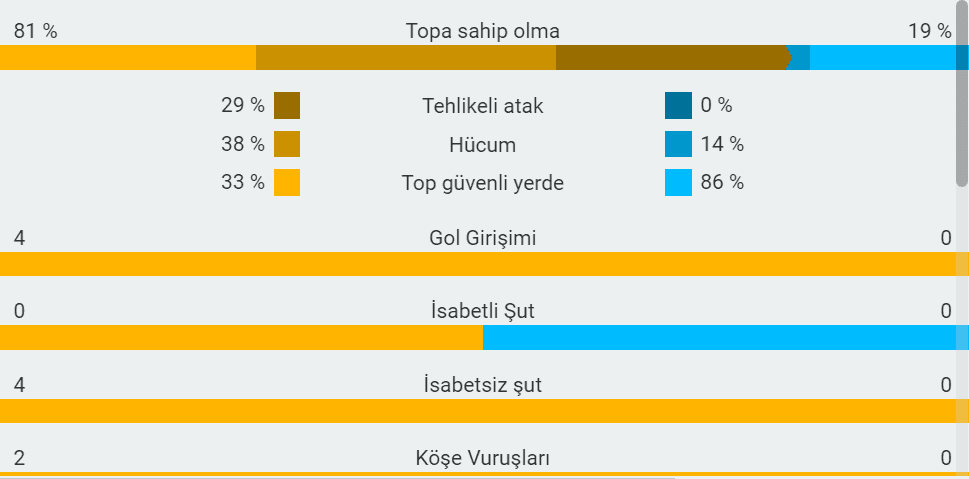The width and height of the screenshot is (969, 479).
Task: Click the light blue Top güvenli yerde swatch
Action: coord(678,183)
